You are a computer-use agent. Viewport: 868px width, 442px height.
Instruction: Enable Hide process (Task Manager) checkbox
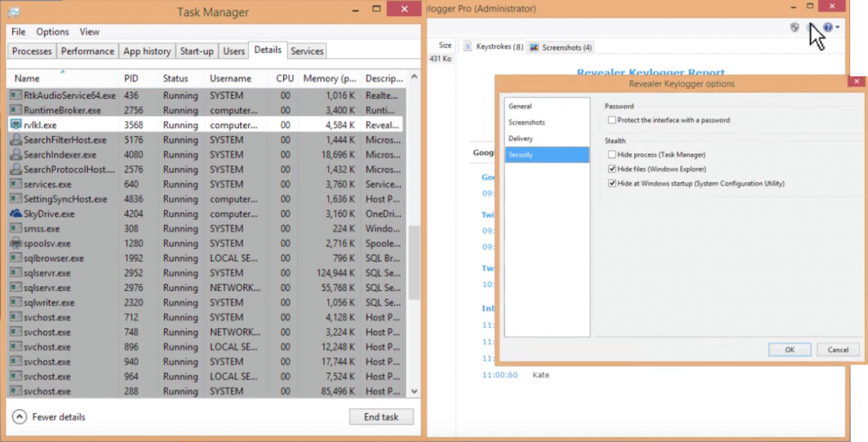point(612,155)
